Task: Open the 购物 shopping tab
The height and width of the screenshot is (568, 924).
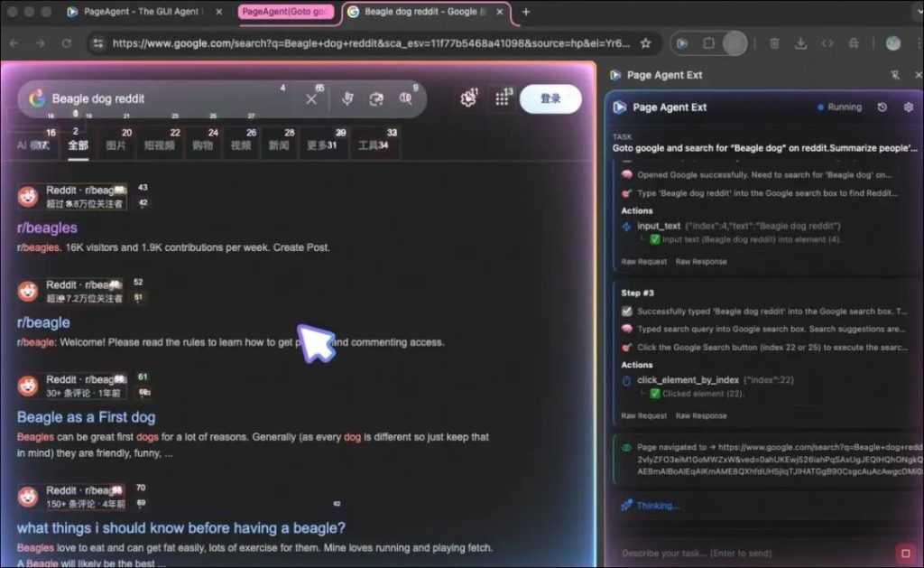Action: tap(202, 145)
